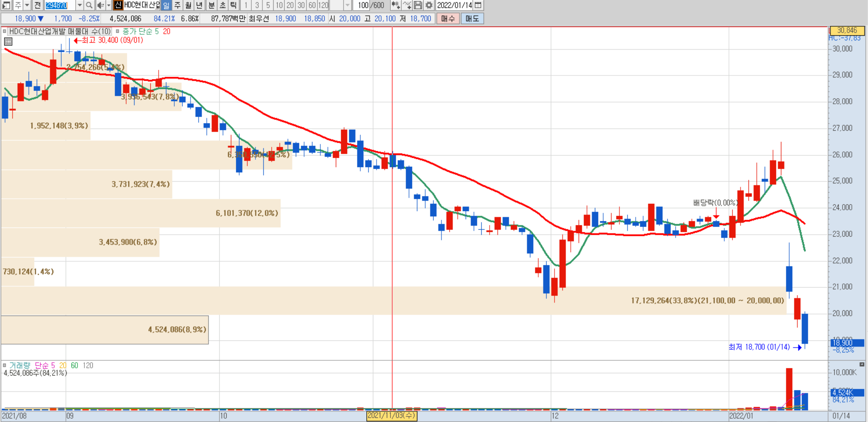Click the 2021/11/03(수) crosshair date label

(x=391, y=416)
